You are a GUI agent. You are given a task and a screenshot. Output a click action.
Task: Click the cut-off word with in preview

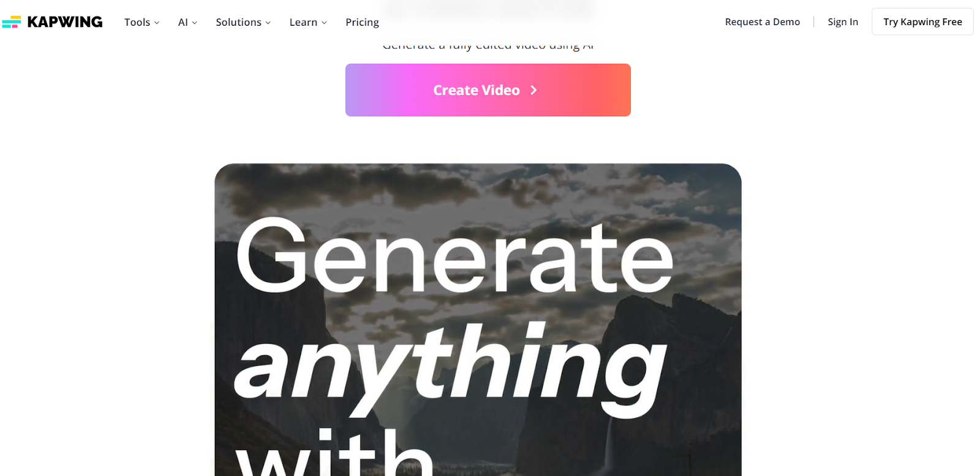coord(334,452)
